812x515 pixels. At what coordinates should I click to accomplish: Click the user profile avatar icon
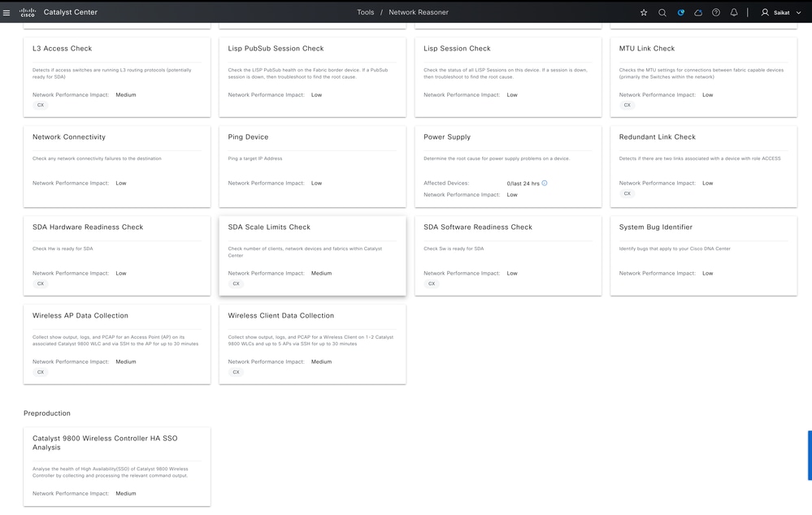765,12
